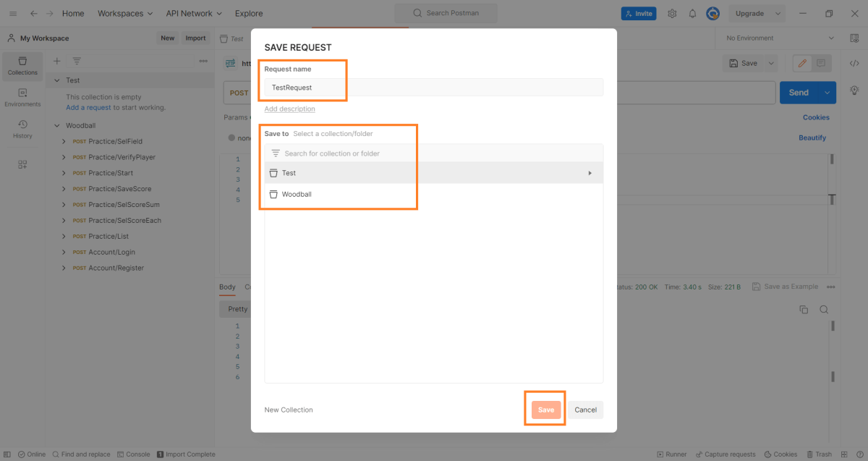Click the search response icon
The image size is (868, 461).
coord(824,310)
